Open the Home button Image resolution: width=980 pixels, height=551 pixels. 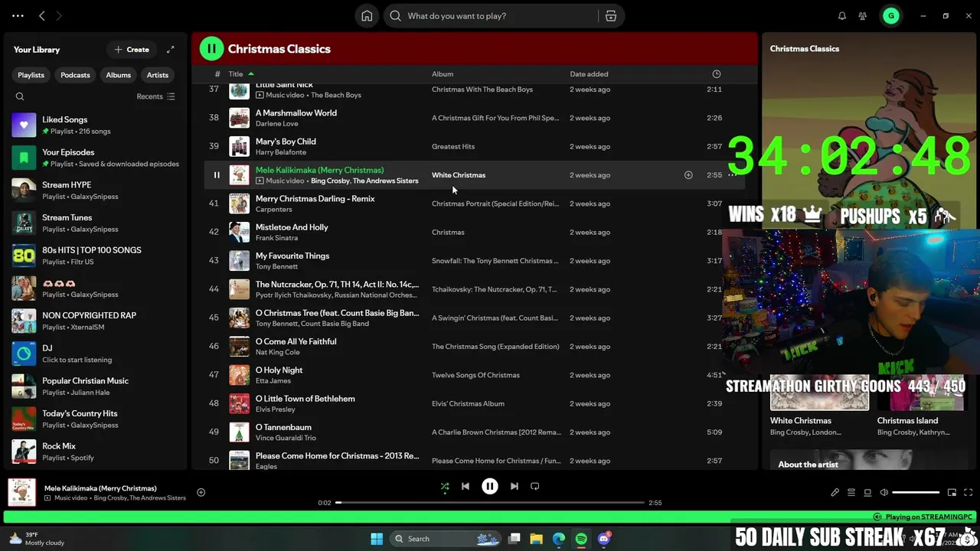click(367, 15)
